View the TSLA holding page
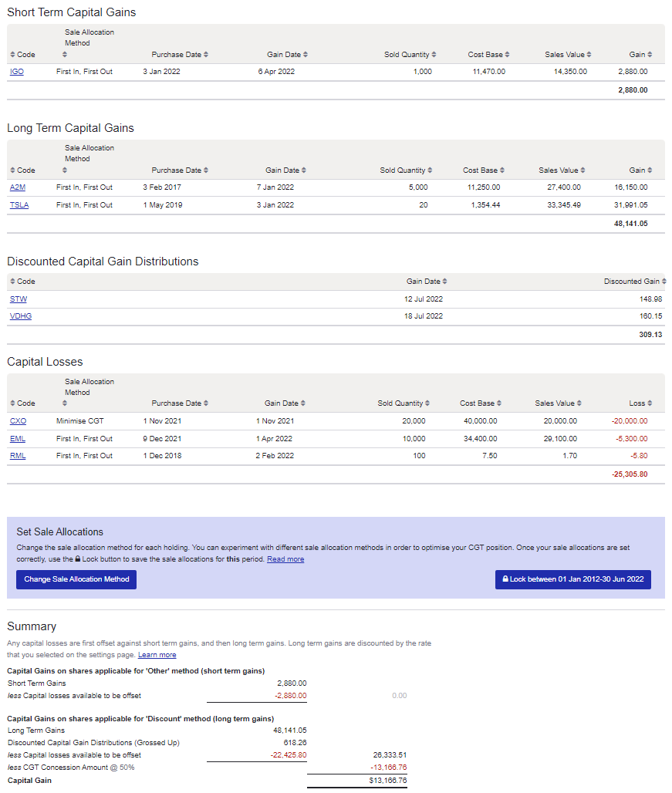Screen dimensions: 672x793 (19, 204)
